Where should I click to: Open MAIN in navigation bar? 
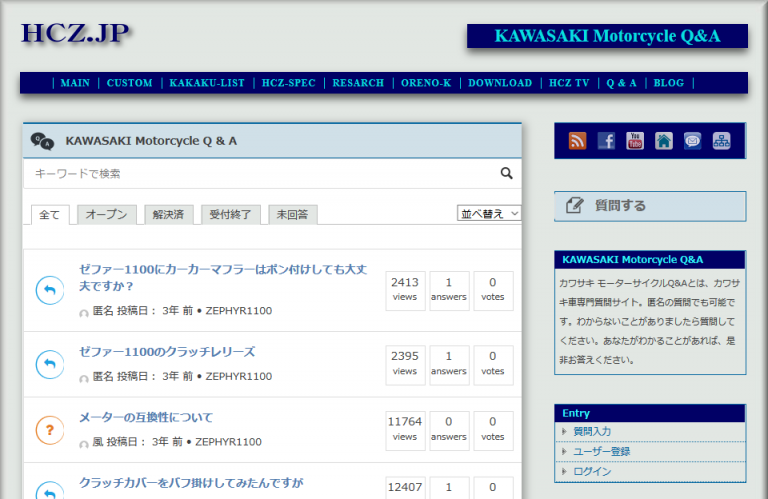(75, 83)
